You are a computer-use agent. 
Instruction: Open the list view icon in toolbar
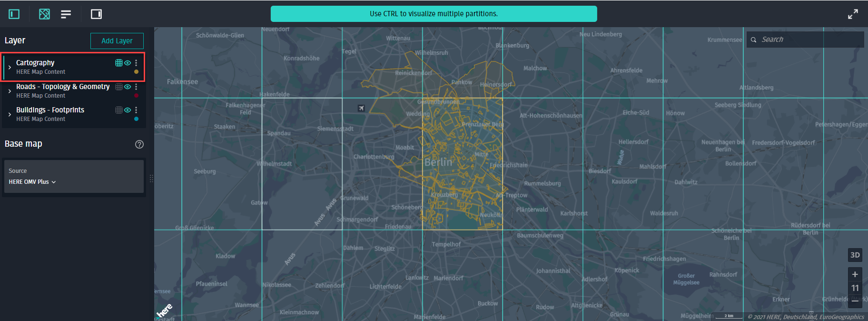click(x=66, y=14)
